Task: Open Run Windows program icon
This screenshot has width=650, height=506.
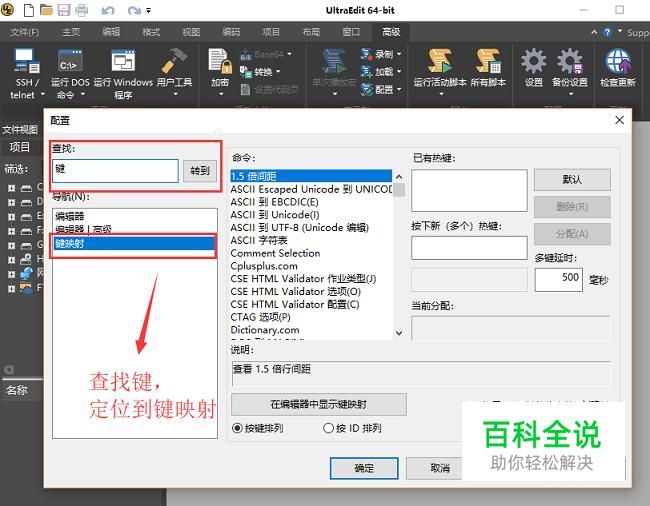Action: 123,61
